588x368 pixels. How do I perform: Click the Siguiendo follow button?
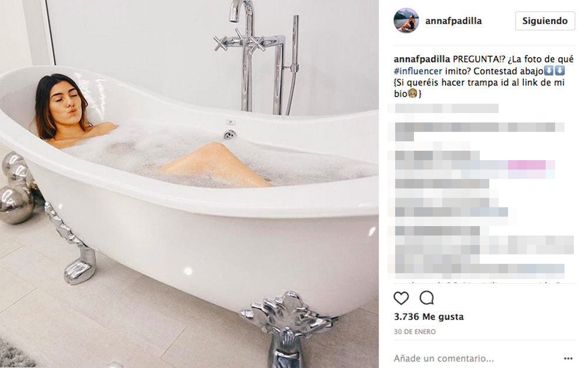click(545, 21)
